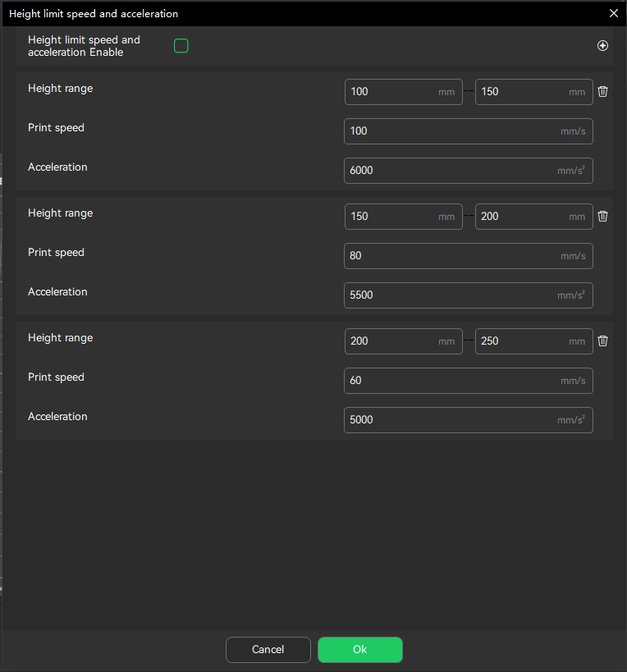Image resolution: width=627 pixels, height=672 pixels.
Task: Click the print speed field showing 80
Action: click(x=451, y=256)
